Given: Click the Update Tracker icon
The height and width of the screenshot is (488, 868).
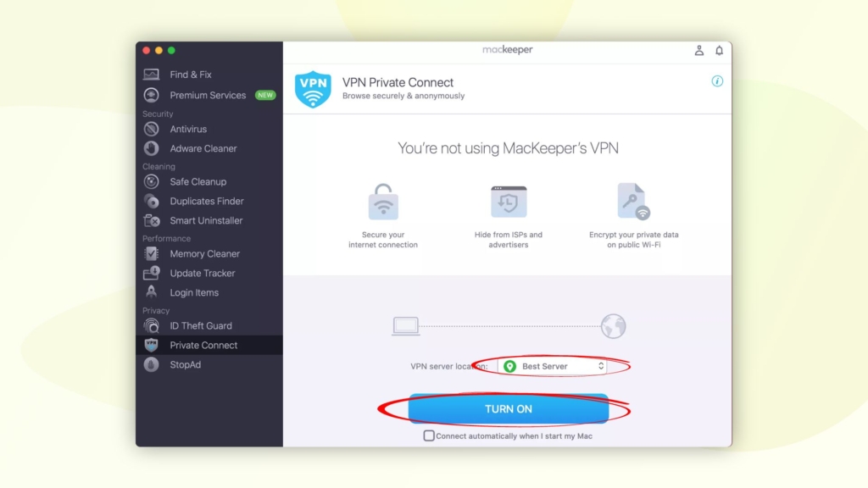Looking at the screenshot, I should coord(151,273).
